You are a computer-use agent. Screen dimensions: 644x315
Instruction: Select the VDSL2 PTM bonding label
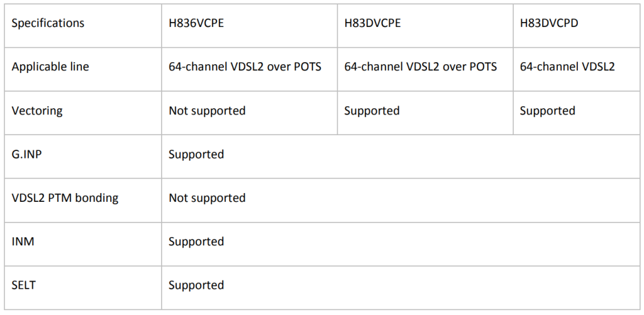[65, 198]
